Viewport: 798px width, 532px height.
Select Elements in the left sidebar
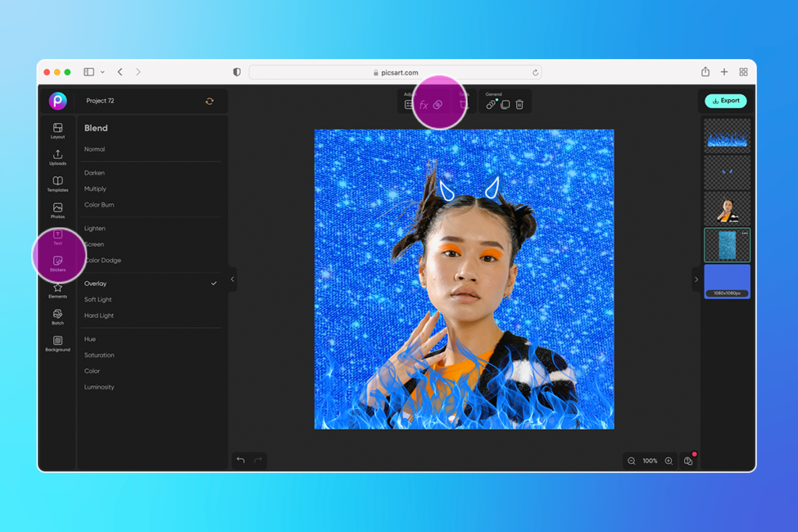tap(58, 290)
